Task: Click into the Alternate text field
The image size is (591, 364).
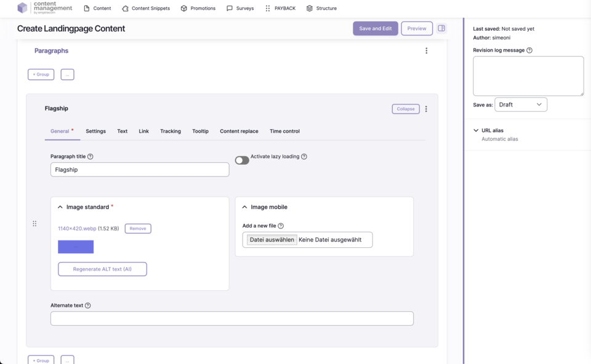Action: tap(231, 318)
